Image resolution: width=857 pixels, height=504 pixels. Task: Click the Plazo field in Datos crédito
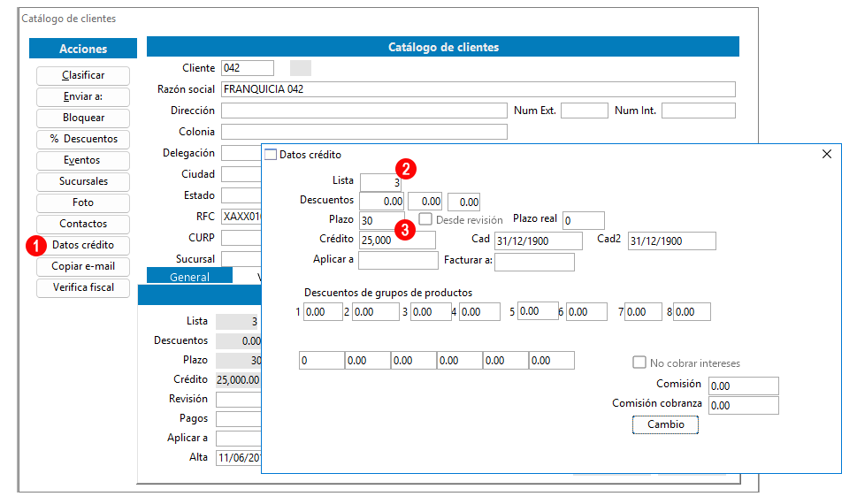click(x=382, y=220)
